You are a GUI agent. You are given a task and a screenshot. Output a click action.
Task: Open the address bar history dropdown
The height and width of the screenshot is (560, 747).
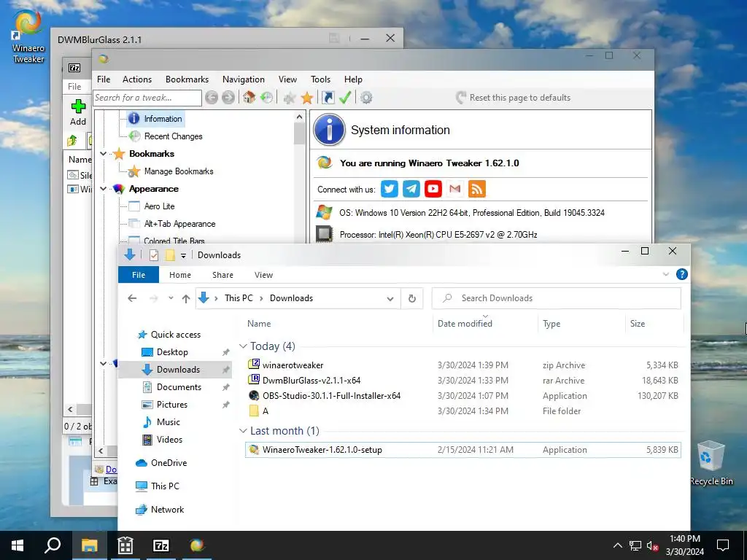tap(390, 298)
